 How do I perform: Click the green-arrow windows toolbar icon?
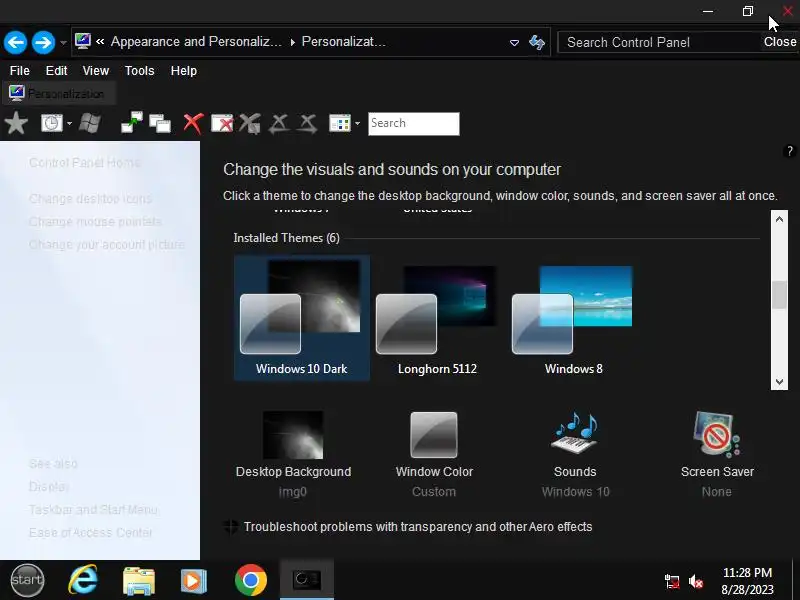(x=132, y=123)
